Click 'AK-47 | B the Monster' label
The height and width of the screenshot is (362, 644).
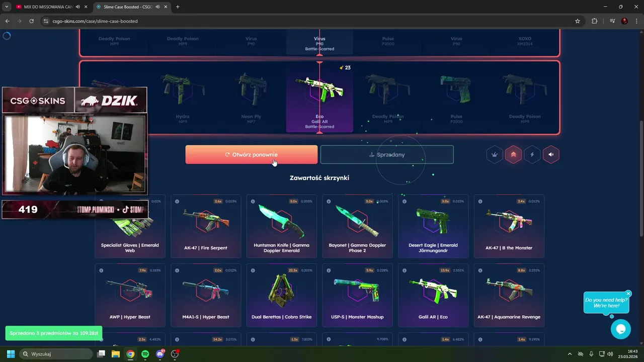(x=509, y=248)
